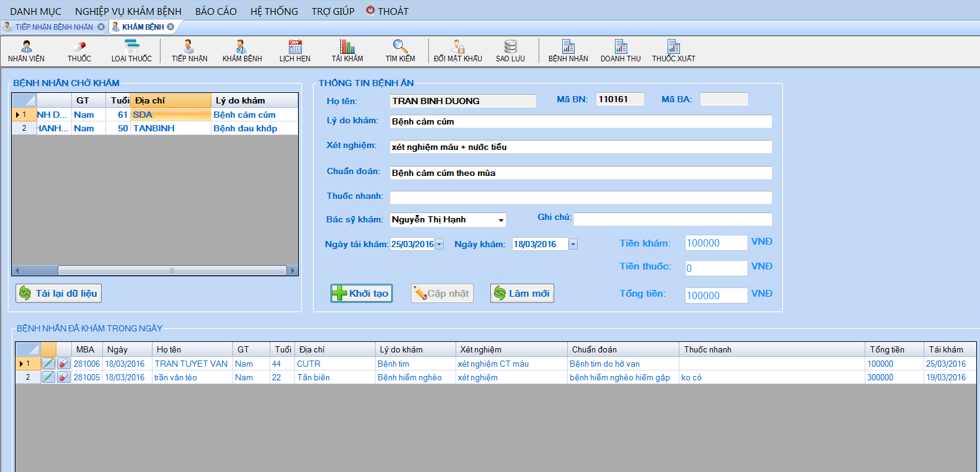Click MBA cell 281006
The height and width of the screenshot is (472, 980).
click(87, 364)
